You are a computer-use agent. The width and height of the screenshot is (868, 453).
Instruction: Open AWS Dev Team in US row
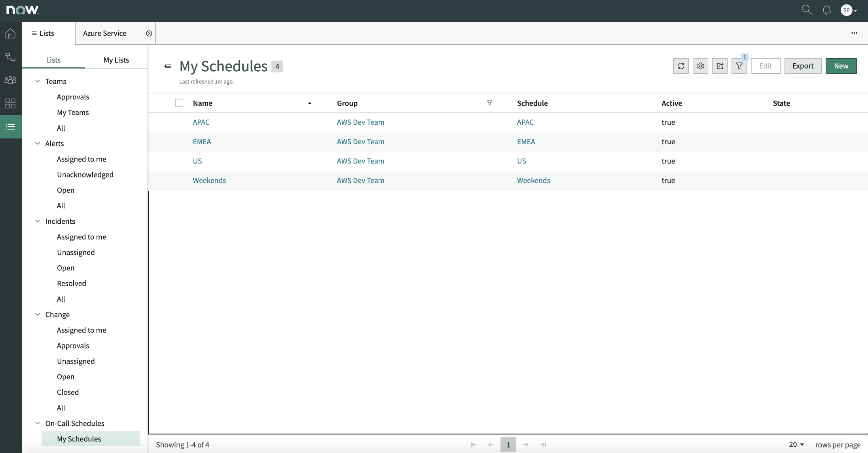(360, 161)
